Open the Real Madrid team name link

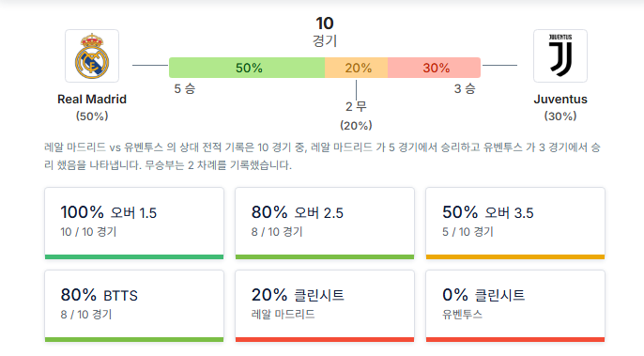(92, 99)
